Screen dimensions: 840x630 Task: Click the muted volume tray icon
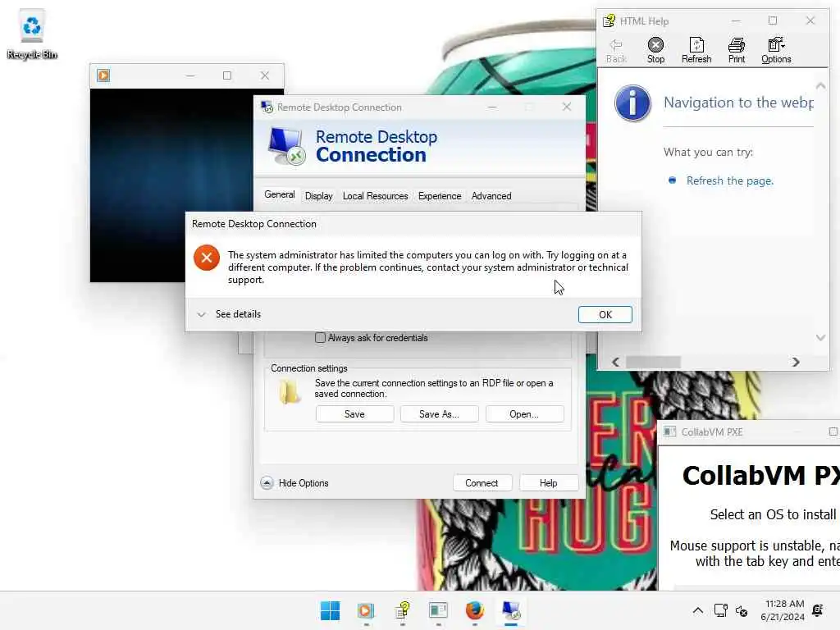tap(742, 610)
